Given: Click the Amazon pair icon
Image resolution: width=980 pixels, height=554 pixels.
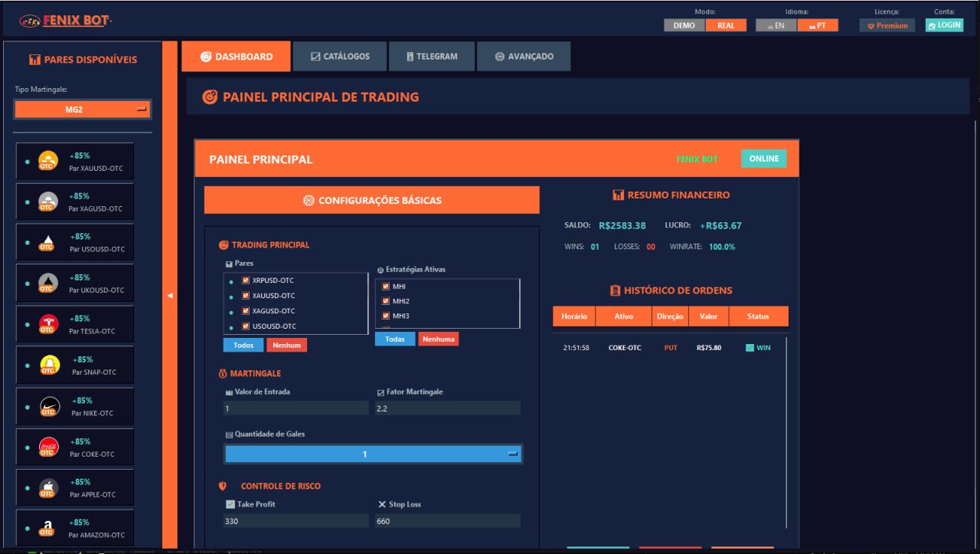Looking at the screenshot, I should pyautogui.click(x=47, y=524).
